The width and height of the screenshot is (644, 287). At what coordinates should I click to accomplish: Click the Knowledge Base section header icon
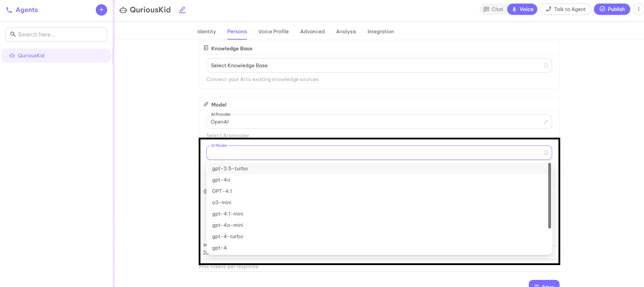click(206, 48)
